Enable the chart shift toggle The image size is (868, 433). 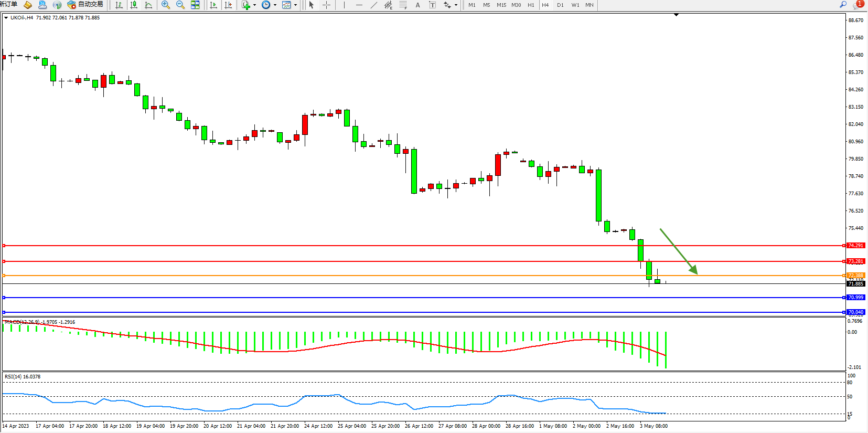pyautogui.click(x=228, y=5)
